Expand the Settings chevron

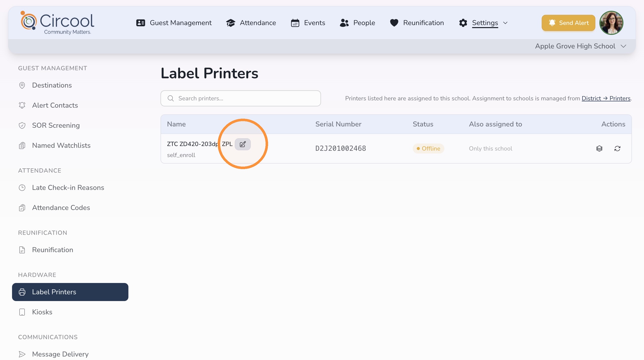coord(505,23)
